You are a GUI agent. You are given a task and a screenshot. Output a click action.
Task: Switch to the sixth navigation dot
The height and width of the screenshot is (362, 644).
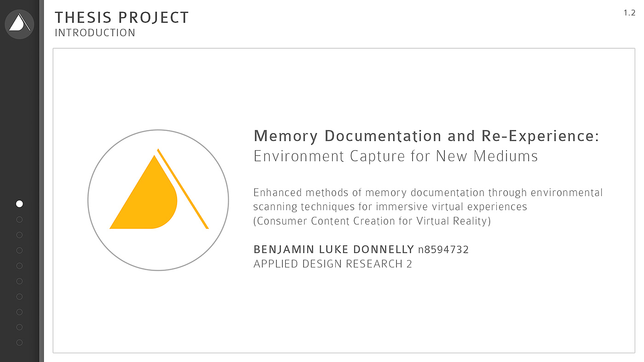coord(19,281)
